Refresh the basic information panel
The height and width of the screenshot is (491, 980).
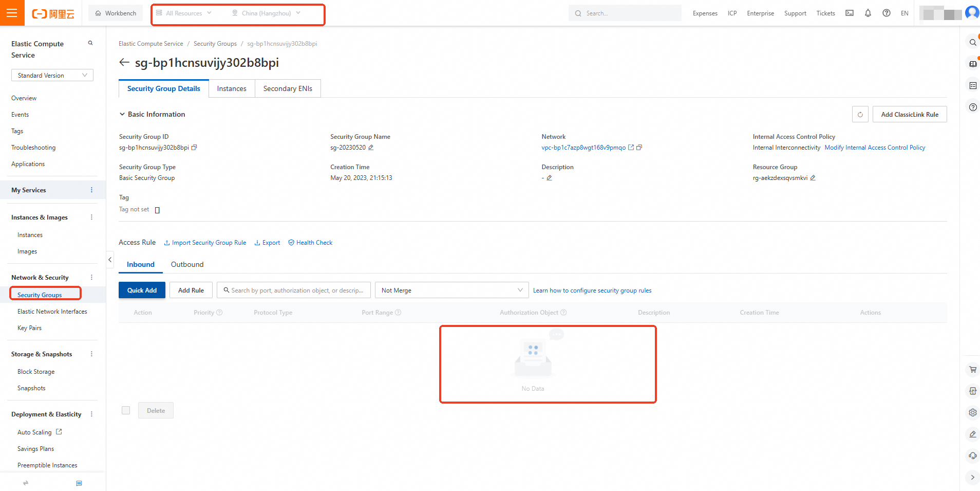(x=860, y=114)
